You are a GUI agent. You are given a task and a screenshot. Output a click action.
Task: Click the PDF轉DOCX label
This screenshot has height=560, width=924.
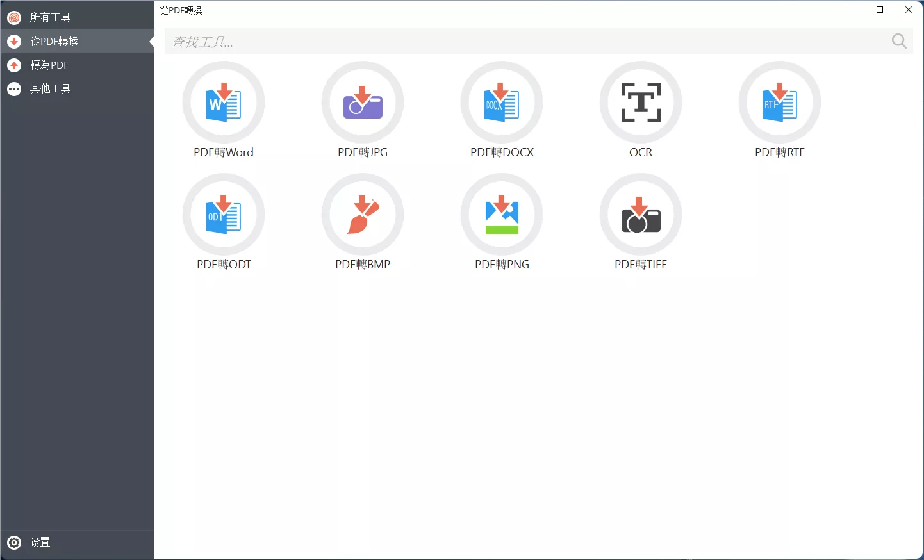tap(502, 152)
